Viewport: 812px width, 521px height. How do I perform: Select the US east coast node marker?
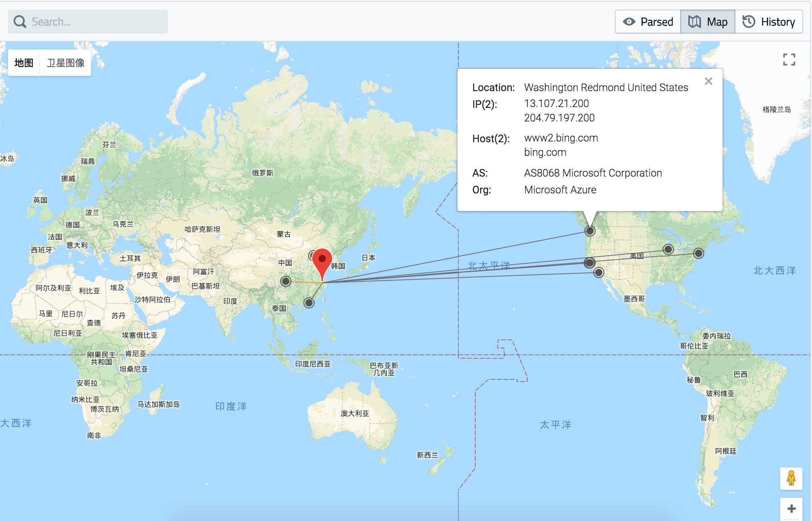(698, 253)
